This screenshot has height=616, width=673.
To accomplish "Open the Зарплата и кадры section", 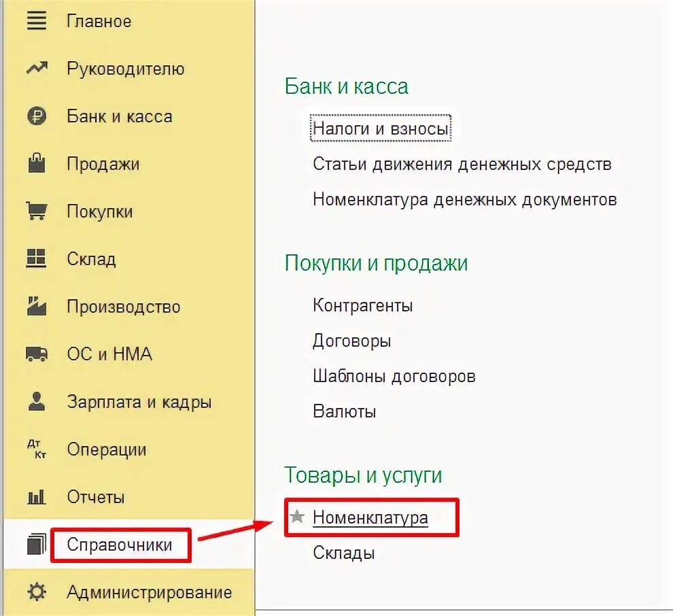I will tap(139, 403).
